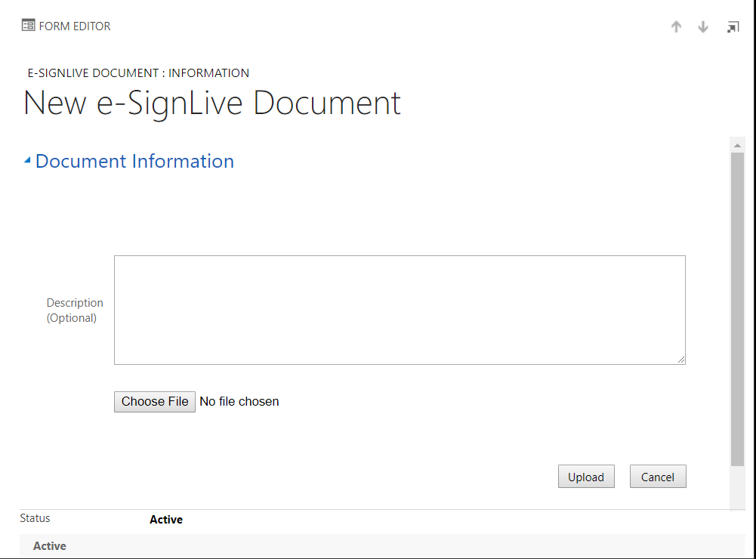This screenshot has height=559, width=756.
Task: Click inside the Description text area
Action: click(399, 310)
